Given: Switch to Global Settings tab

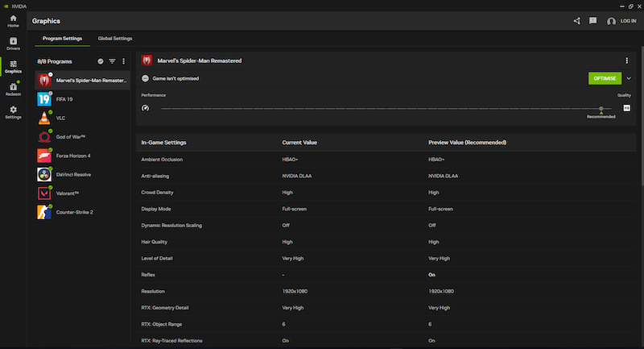Looking at the screenshot, I should click(x=115, y=39).
